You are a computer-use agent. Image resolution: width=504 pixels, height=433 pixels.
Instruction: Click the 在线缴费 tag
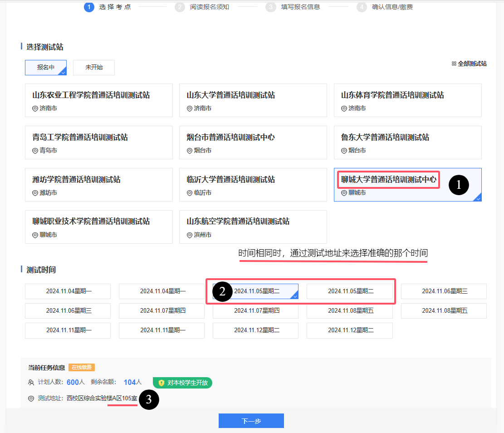click(x=82, y=368)
